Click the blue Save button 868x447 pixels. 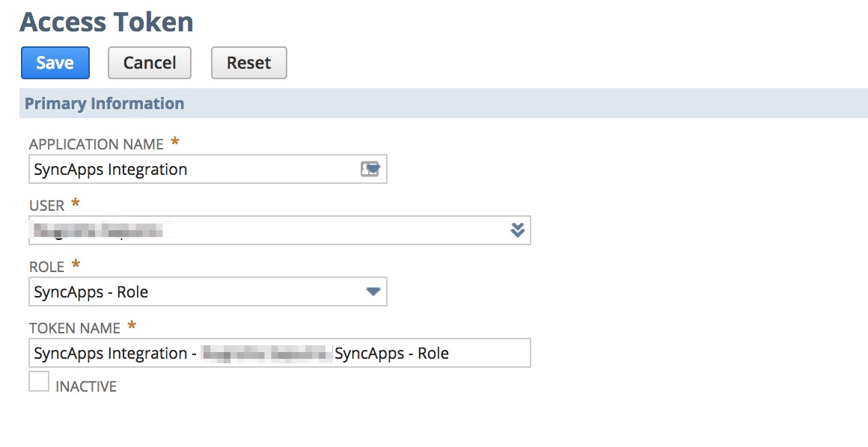pos(55,63)
